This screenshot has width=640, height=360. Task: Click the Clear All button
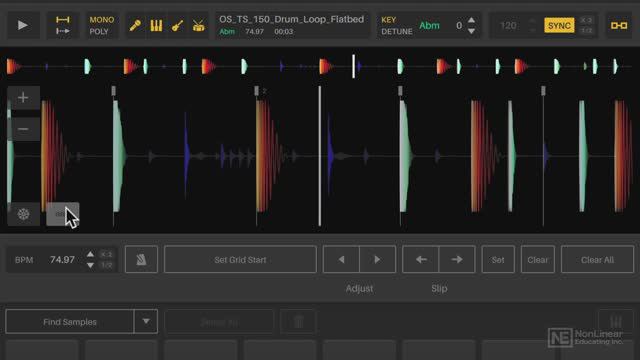click(x=597, y=260)
